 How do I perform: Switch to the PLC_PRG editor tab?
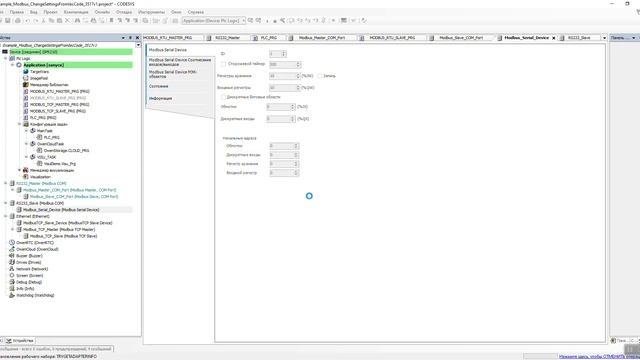coord(269,38)
